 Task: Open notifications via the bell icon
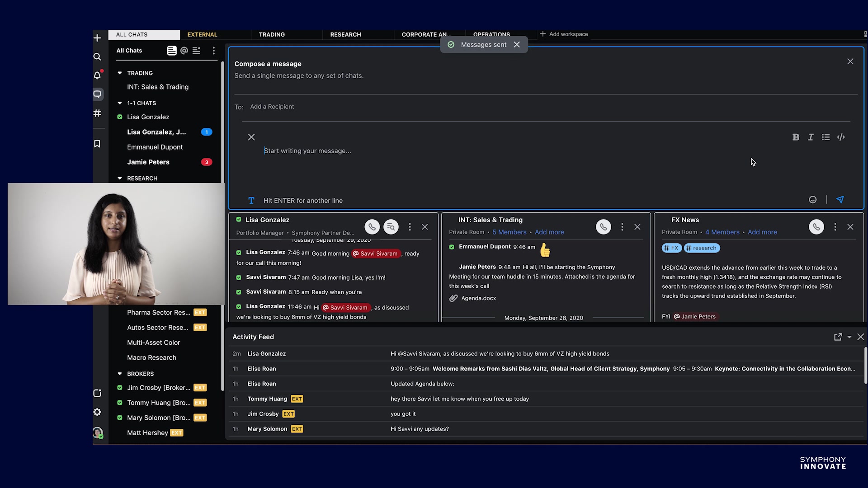(x=97, y=75)
